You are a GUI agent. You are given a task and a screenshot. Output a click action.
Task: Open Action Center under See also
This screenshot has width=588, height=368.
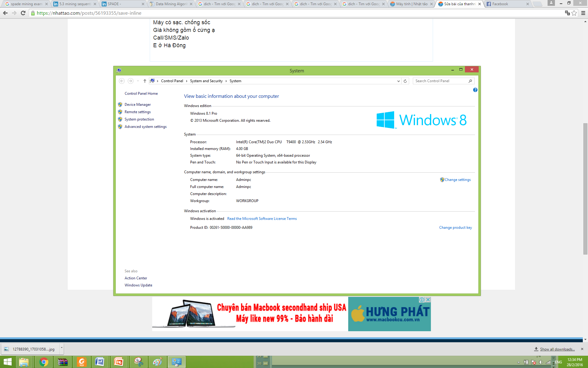[x=136, y=278]
